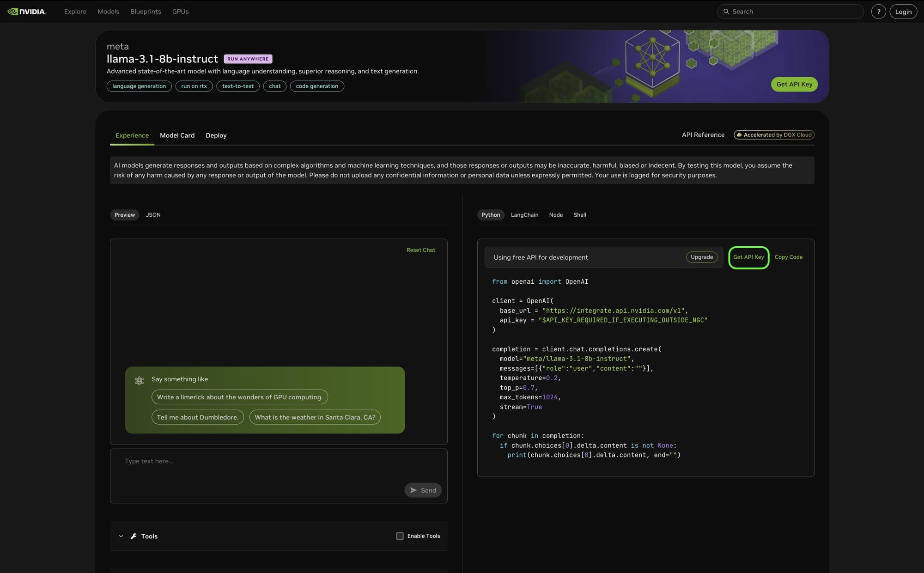Viewport: 924px width, 573px height.
Task: Enable Tools checkbox
Action: [400, 536]
